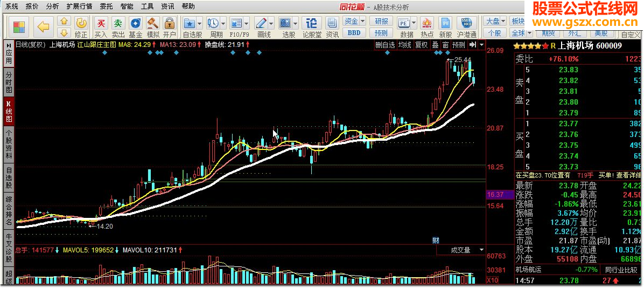Open the 系统 menu
Viewport: 644px width, 288px height.
pos(11,6)
